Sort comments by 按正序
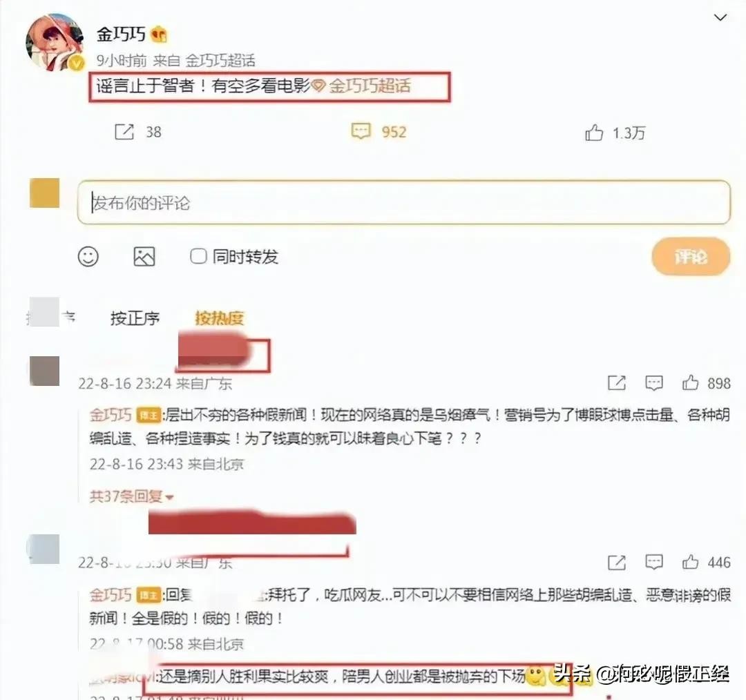 coord(135,318)
